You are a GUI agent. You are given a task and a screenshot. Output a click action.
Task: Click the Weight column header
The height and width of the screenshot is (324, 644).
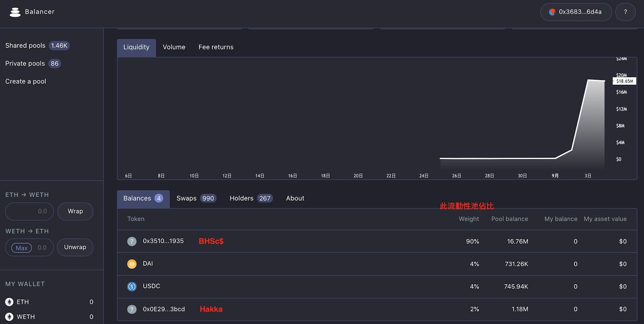coord(469,219)
